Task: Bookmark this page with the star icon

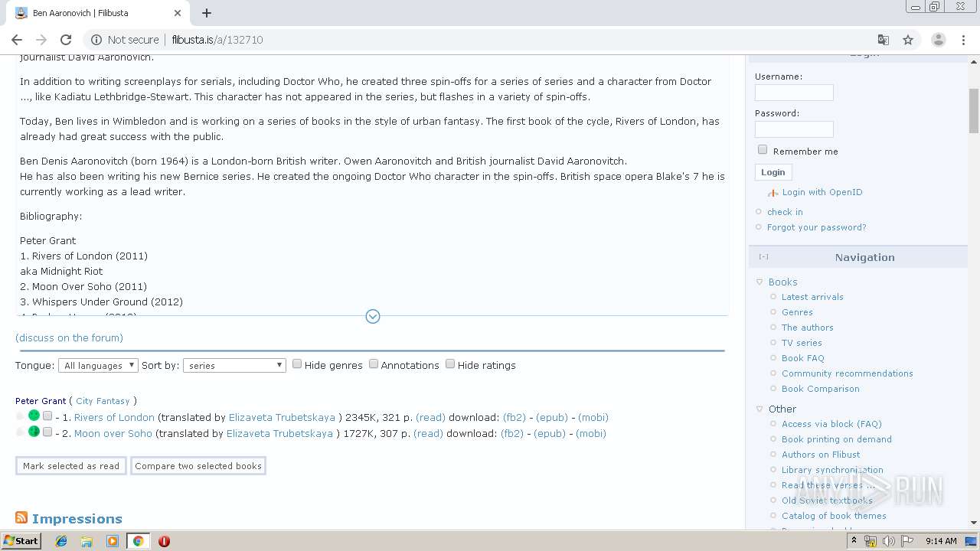Action: coord(908,40)
